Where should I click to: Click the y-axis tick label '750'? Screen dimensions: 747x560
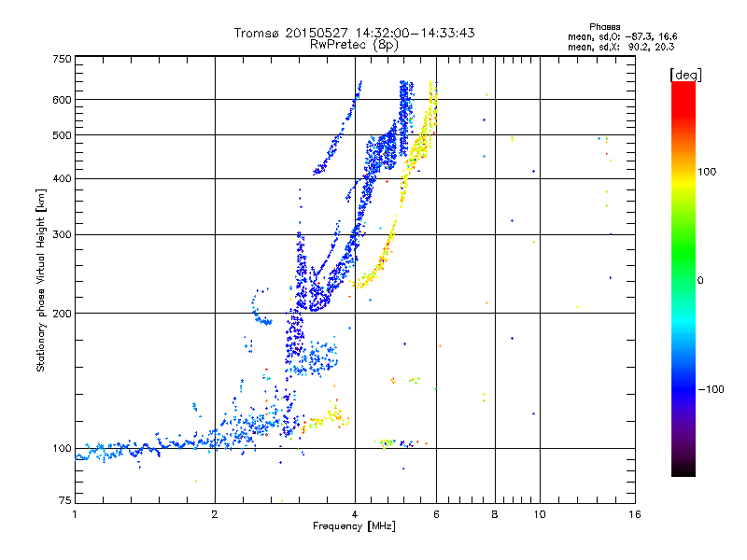pos(62,59)
